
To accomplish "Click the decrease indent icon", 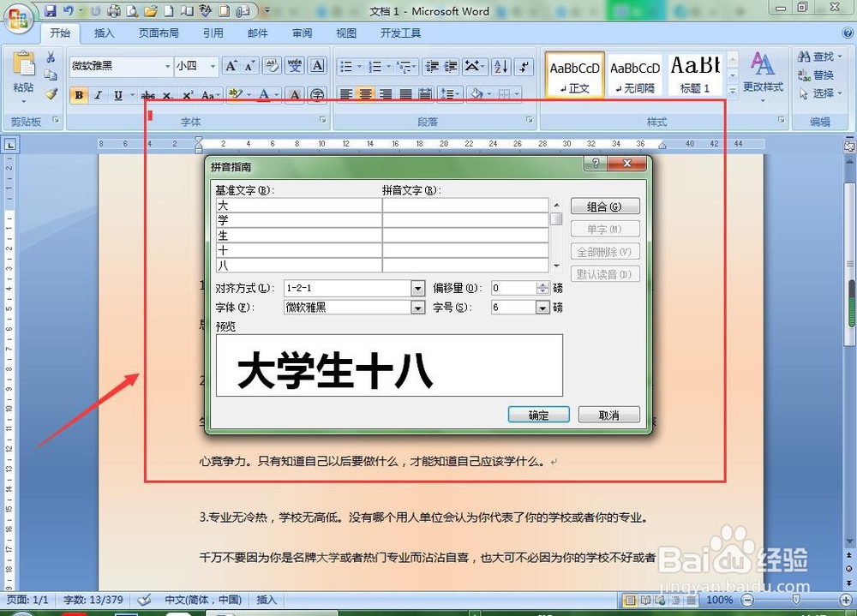I will click(432, 66).
